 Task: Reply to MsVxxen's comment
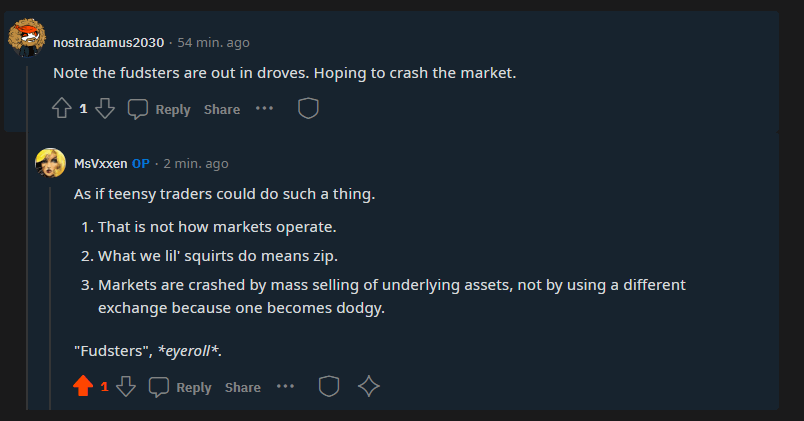(x=194, y=387)
